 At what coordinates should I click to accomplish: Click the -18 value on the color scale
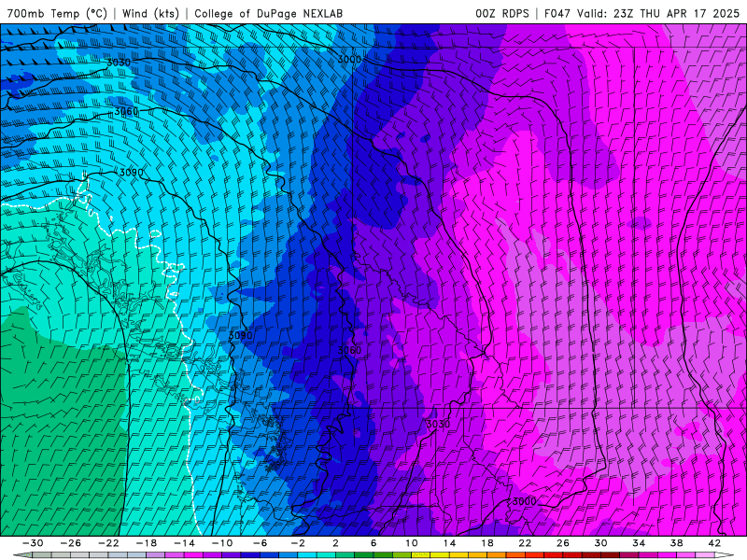(147, 543)
